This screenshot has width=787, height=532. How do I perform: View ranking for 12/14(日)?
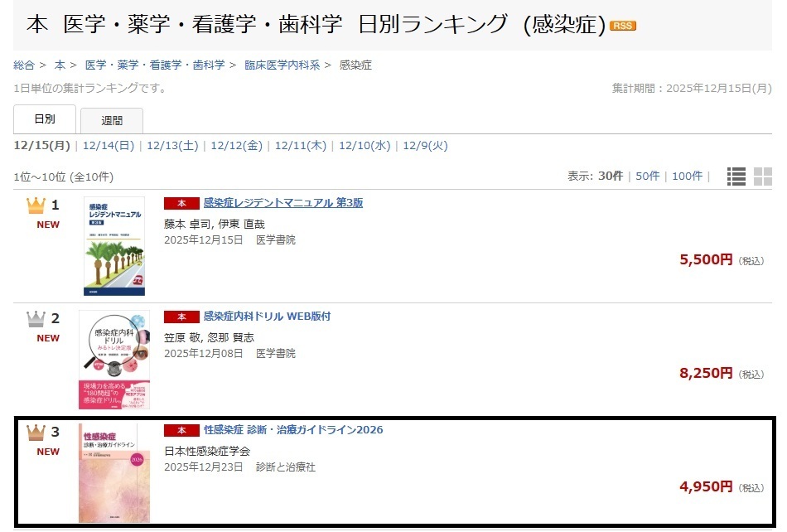coord(109,146)
